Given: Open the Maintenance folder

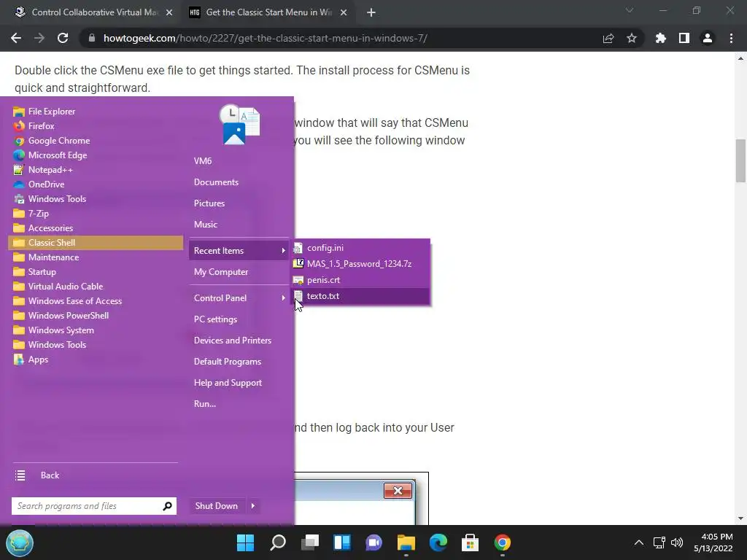Looking at the screenshot, I should coord(96,257).
